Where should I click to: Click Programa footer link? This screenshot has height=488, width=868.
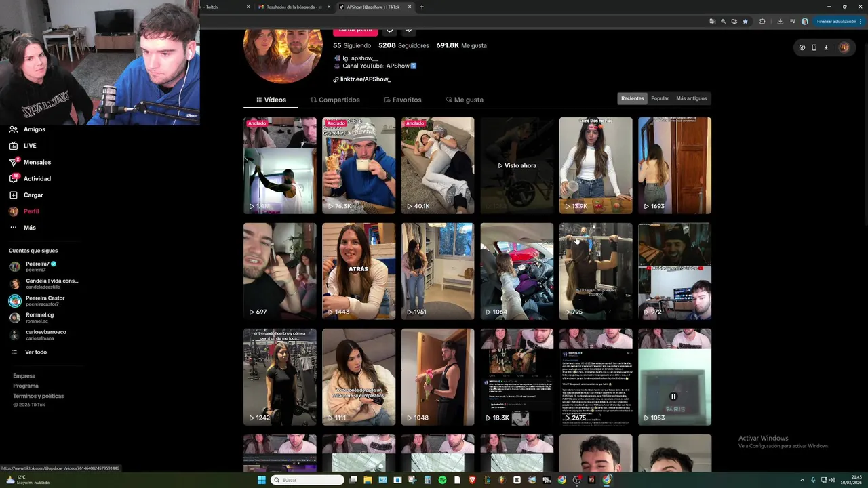26,386
